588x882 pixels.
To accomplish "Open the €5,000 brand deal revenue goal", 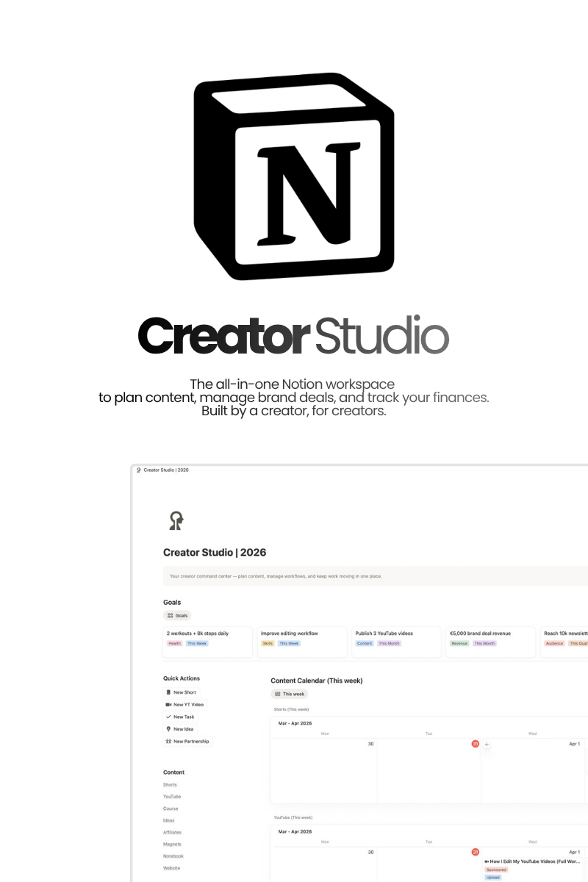I will [491, 642].
